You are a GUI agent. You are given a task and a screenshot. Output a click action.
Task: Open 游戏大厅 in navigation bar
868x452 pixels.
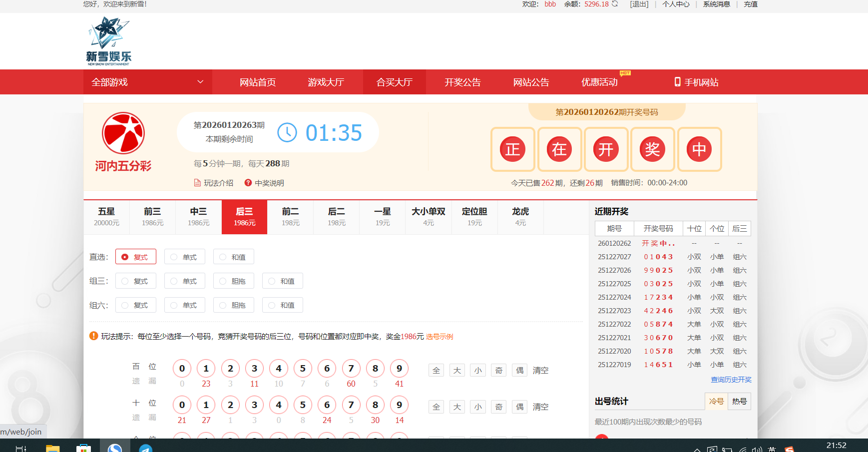click(326, 82)
